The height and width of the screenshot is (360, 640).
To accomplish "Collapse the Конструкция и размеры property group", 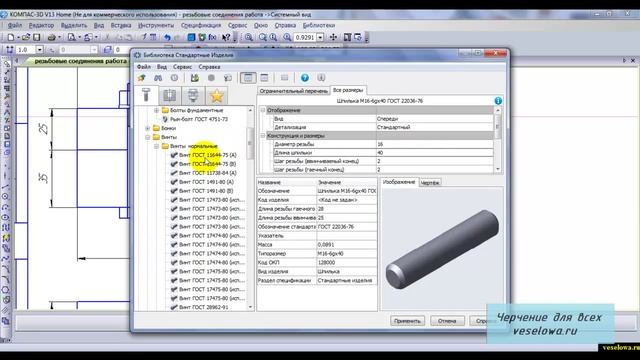I will click(x=263, y=136).
